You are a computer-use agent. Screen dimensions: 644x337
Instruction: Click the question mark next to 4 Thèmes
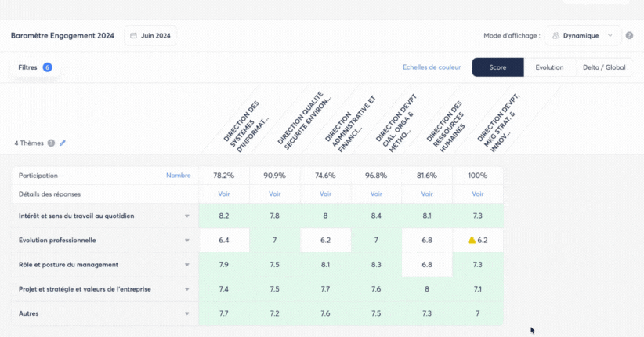(51, 143)
